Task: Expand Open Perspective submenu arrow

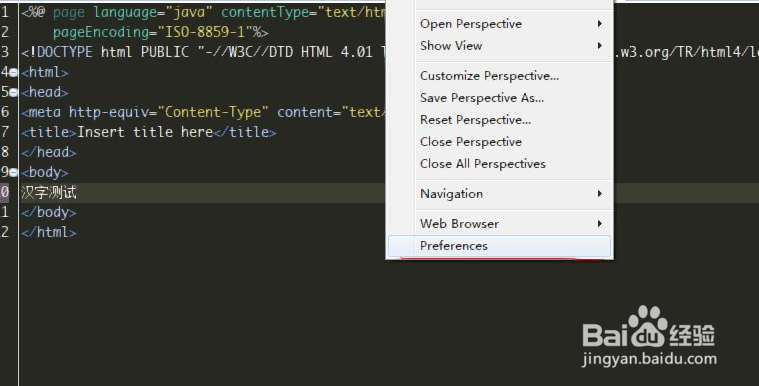Action: pyautogui.click(x=600, y=24)
